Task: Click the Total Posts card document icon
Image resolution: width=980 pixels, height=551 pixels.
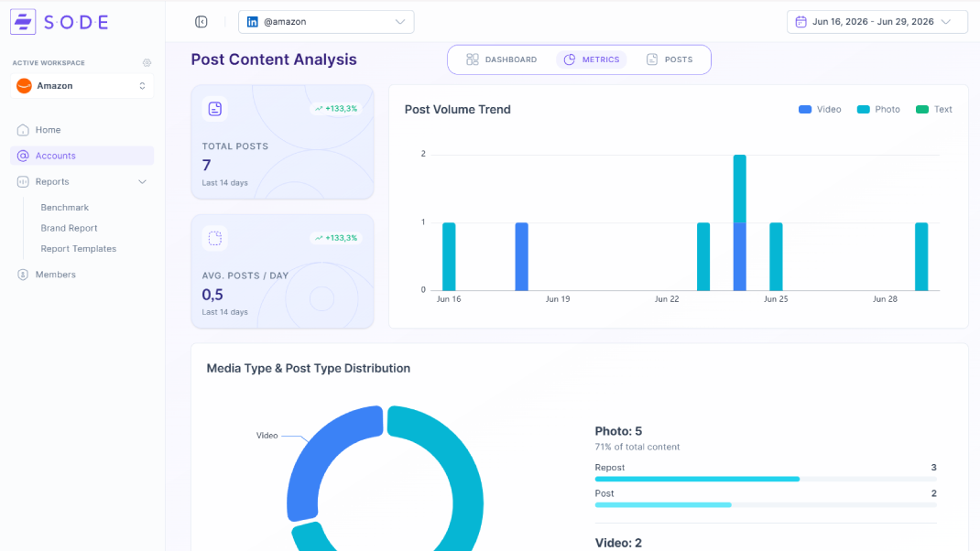Action: click(x=215, y=109)
